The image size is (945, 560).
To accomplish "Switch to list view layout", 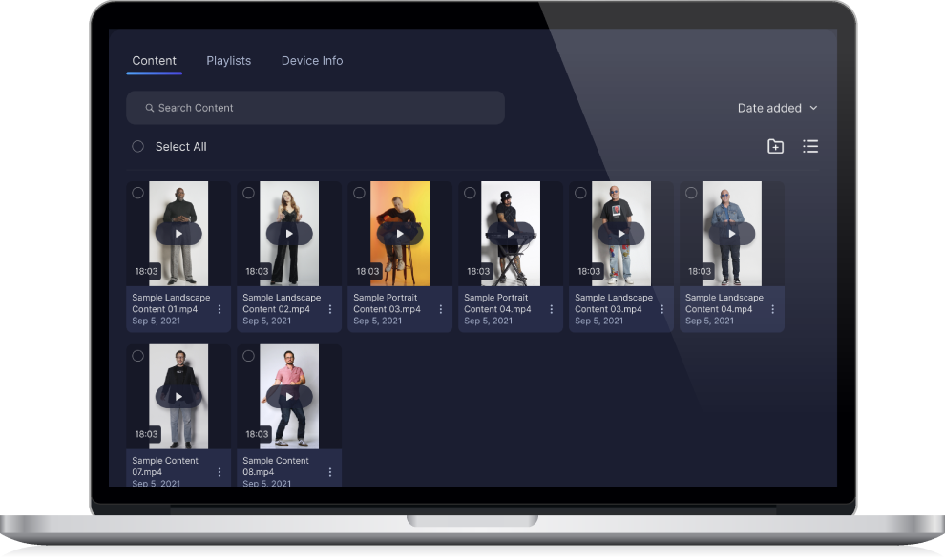I will (810, 146).
